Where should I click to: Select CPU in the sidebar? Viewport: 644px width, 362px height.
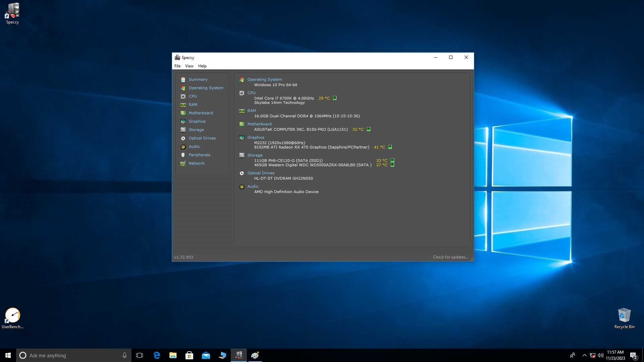[193, 96]
